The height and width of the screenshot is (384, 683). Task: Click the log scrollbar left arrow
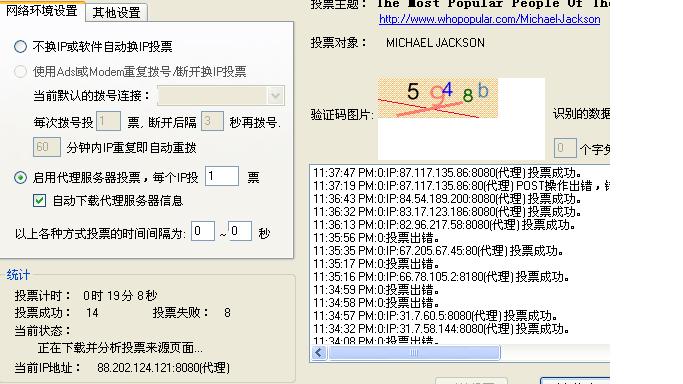[x=319, y=353]
